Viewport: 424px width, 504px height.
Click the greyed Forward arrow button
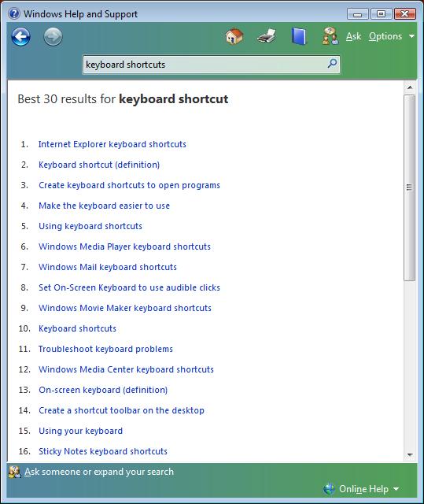53,37
